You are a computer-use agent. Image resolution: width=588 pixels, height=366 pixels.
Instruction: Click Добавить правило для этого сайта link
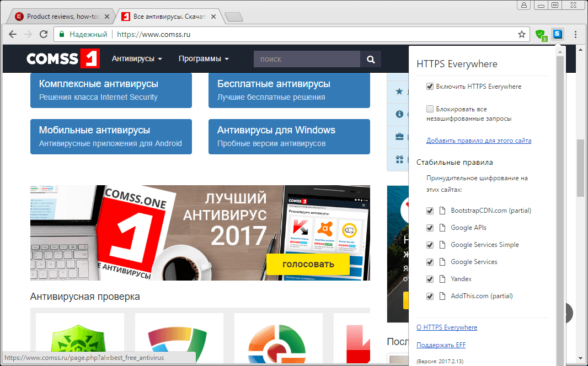478,141
